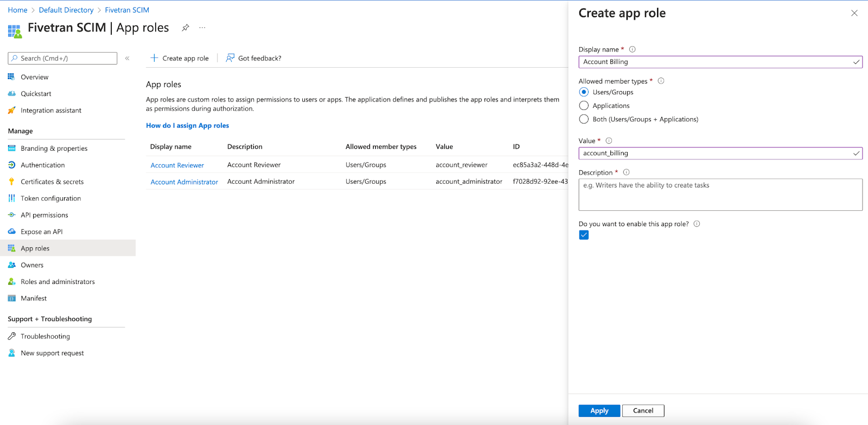
Task: Click the Got feedback? toolbar button
Action: click(x=254, y=58)
